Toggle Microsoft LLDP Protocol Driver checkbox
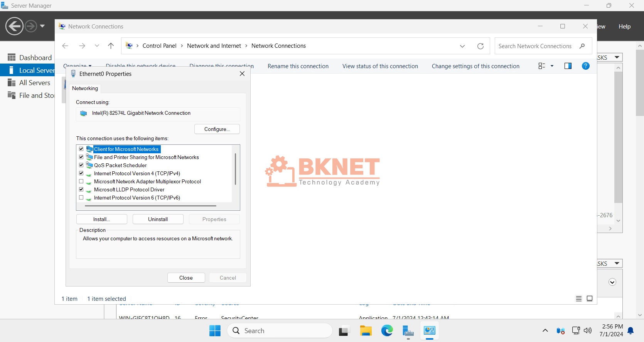Screen dimensions: 644x342 pos(81,189)
